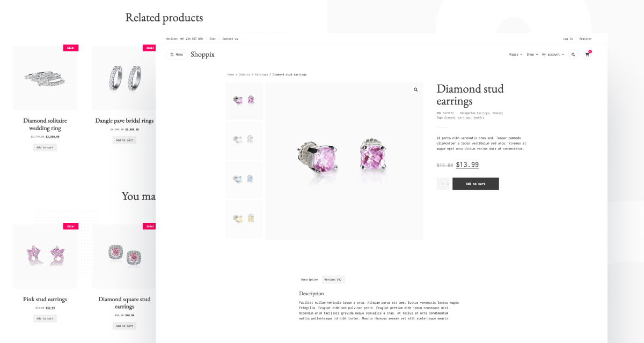Expand the Pages dropdown menu
This screenshot has height=343, width=644.
pos(516,55)
